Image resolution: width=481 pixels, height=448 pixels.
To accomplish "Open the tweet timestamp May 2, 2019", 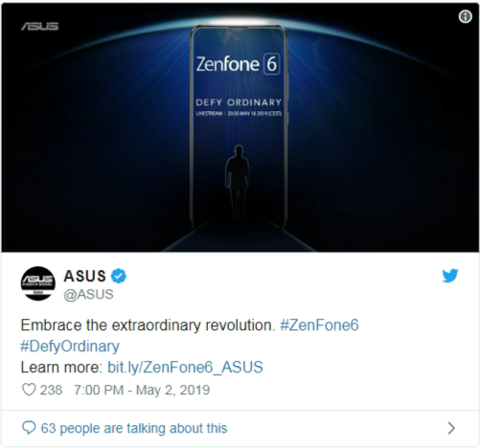I will click(142, 390).
